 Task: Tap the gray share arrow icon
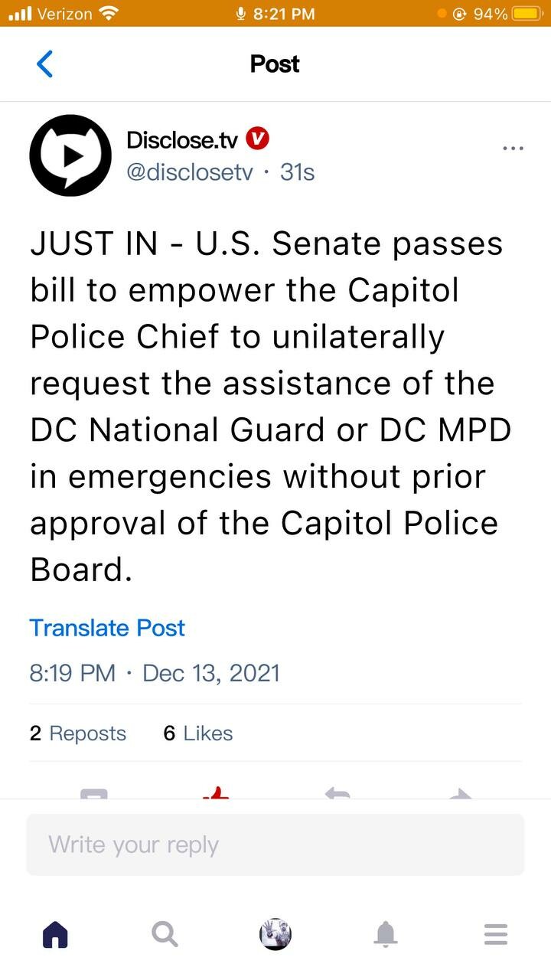[460, 794]
